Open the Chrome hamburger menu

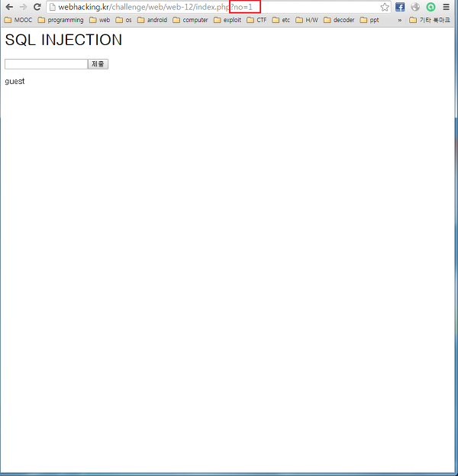click(446, 7)
